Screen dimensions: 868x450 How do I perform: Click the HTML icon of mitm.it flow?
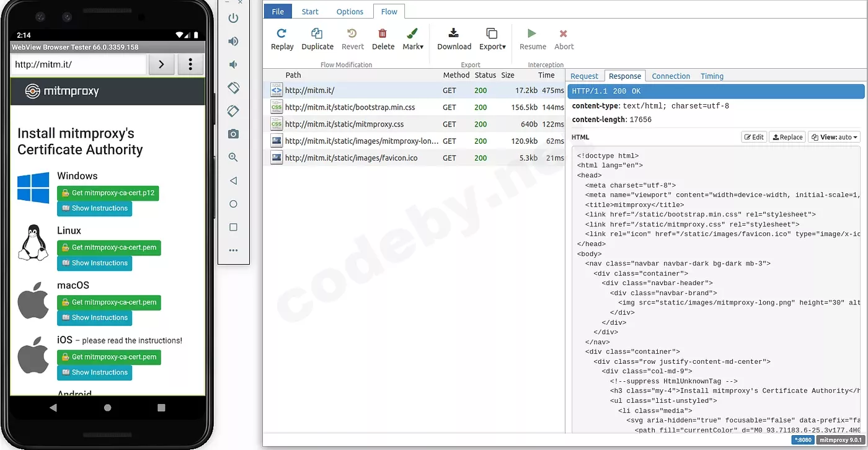point(277,90)
